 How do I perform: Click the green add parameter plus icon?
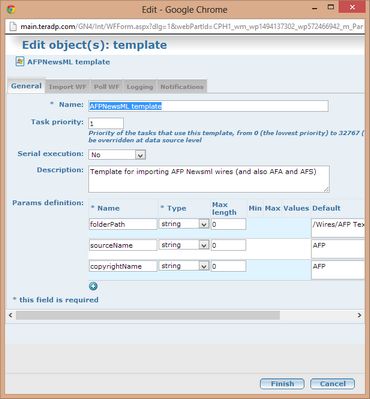(x=93, y=286)
